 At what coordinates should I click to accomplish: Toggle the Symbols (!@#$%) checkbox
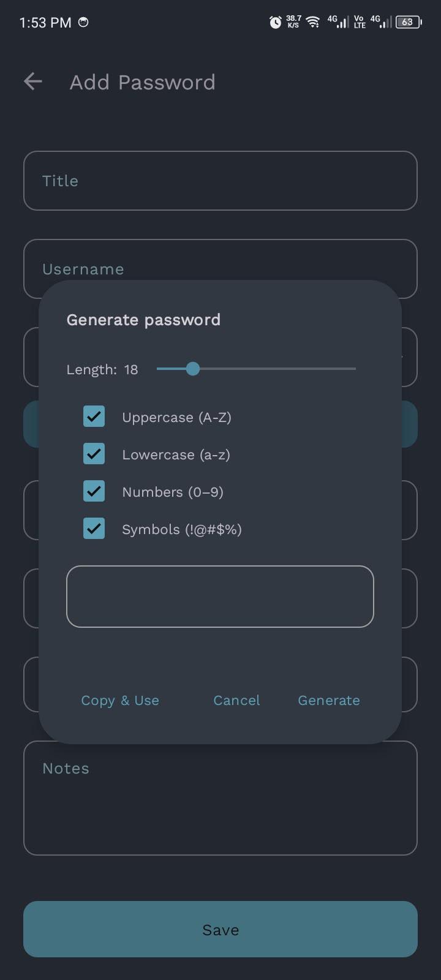[94, 529]
